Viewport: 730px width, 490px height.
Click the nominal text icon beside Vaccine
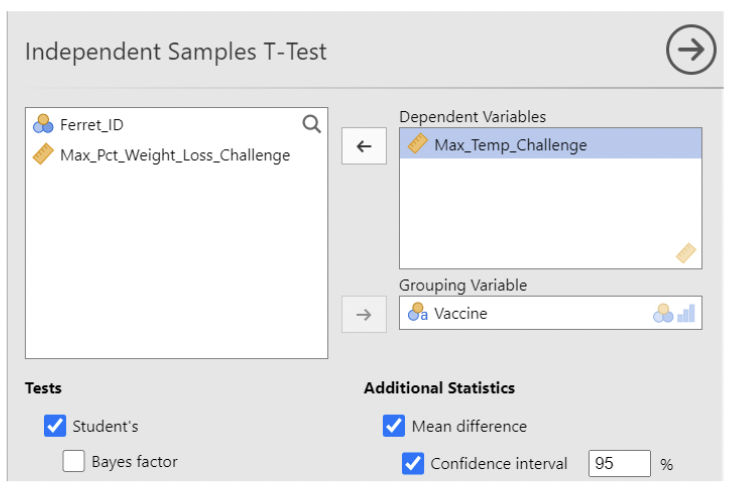coord(417,313)
